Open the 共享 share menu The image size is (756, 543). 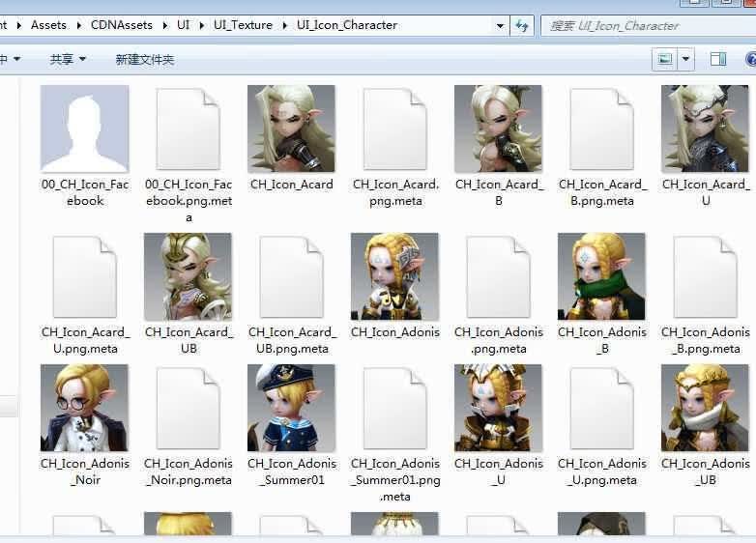click(68, 59)
